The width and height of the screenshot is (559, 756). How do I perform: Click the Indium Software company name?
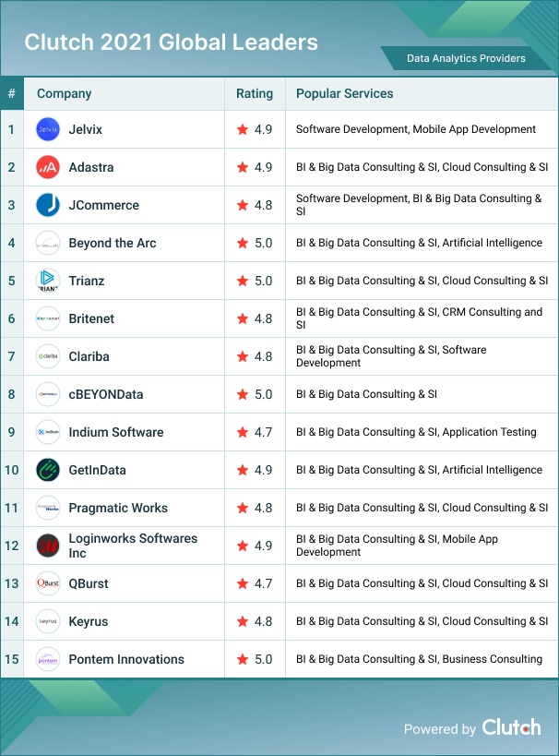click(x=115, y=432)
